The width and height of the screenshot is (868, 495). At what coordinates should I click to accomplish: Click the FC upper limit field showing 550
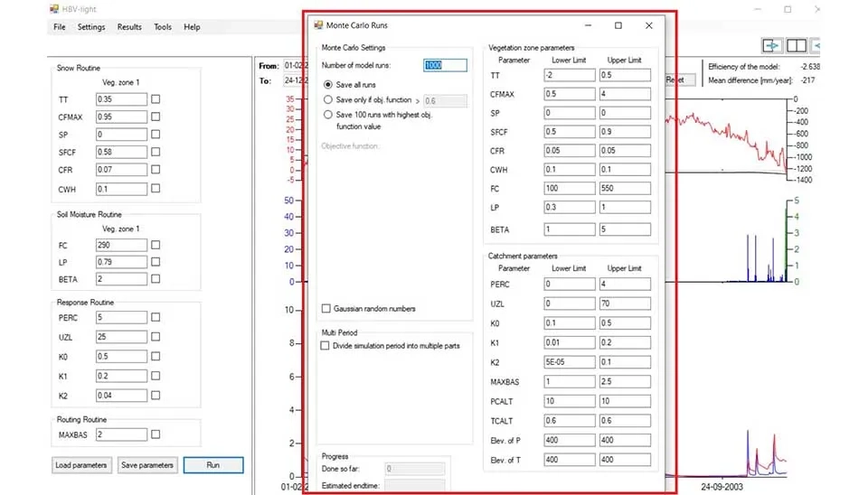tap(624, 189)
